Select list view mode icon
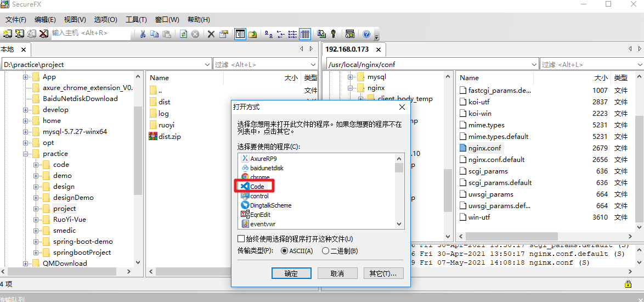The image size is (644, 302). (292, 34)
